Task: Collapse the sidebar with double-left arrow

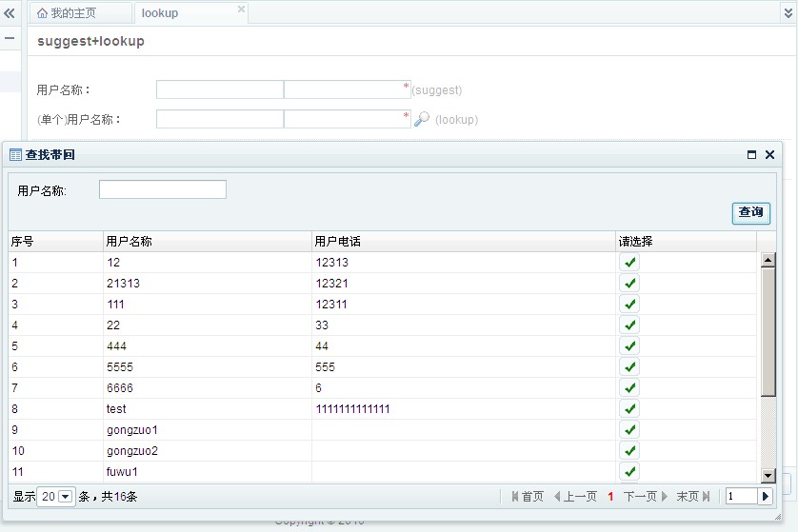Action: point(10,12)
